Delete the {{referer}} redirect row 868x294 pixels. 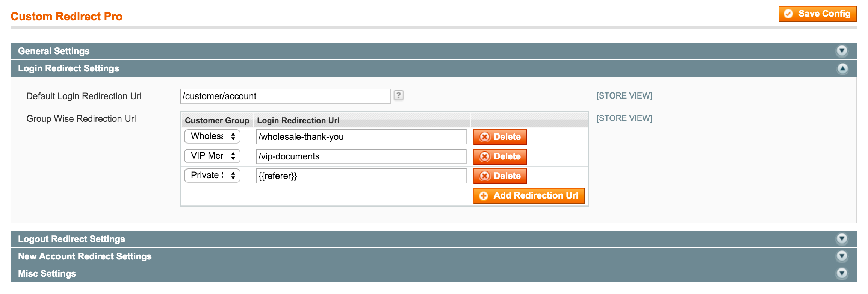click(x=500, y=176)
